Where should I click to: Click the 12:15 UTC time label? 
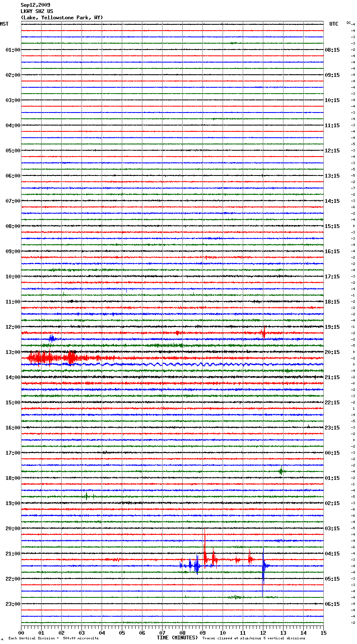click(332, 151)
